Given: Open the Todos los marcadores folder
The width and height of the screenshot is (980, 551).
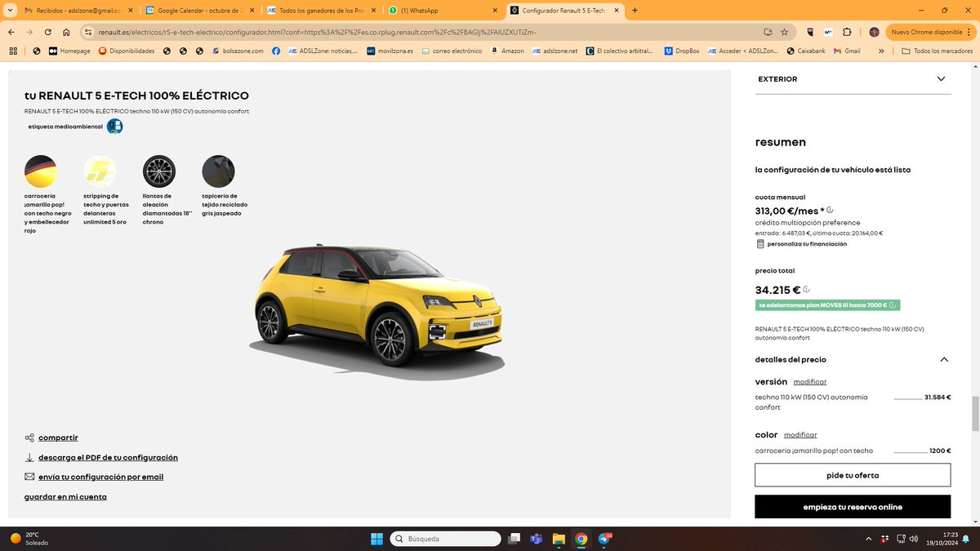Looking at the screenshot, I should point(937,51).
